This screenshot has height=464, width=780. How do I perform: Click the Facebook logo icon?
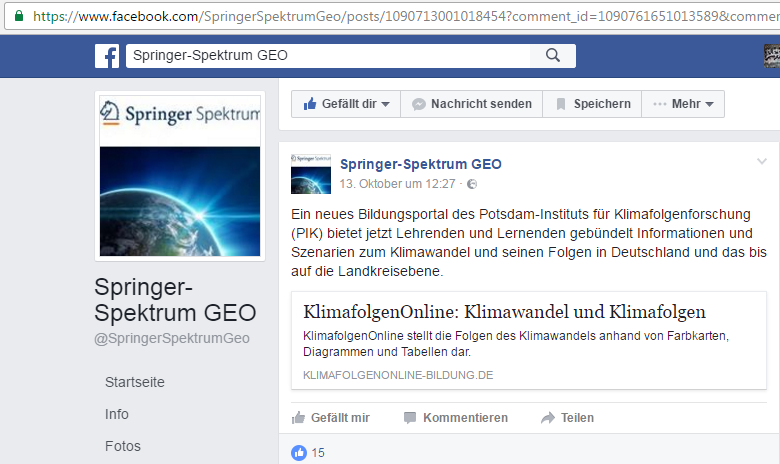107,56
